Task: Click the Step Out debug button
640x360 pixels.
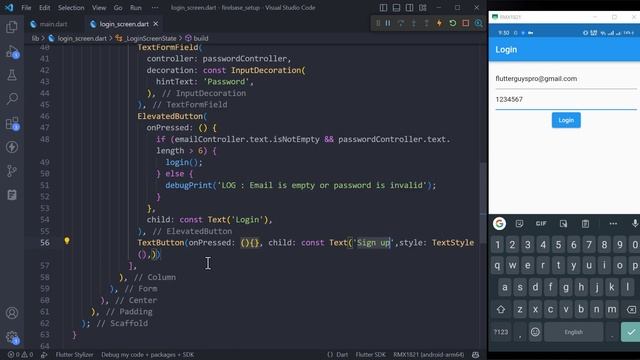Action: coord(426,23)
